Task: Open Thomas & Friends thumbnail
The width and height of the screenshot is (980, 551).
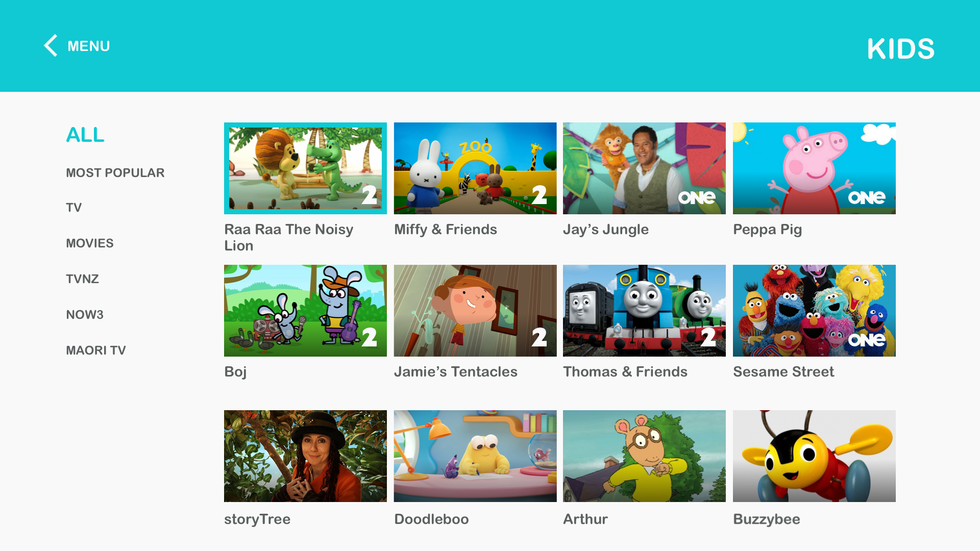Action: click(644, 311)
